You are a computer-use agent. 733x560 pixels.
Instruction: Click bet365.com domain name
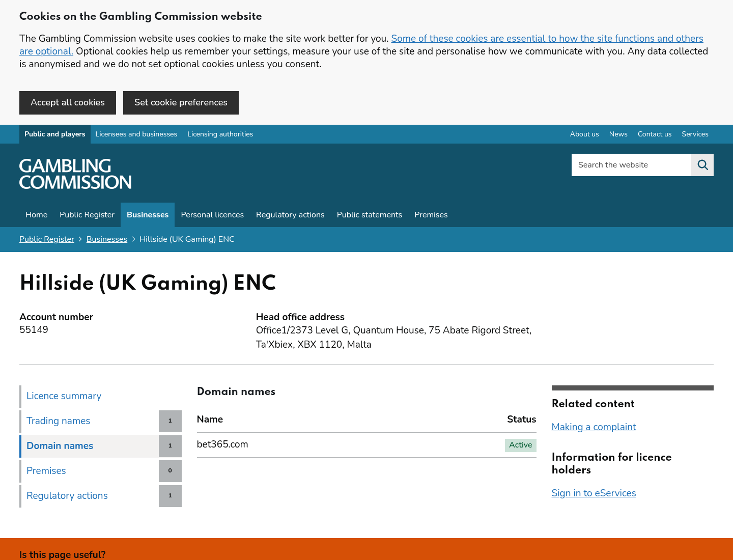(x=222, y=444)
